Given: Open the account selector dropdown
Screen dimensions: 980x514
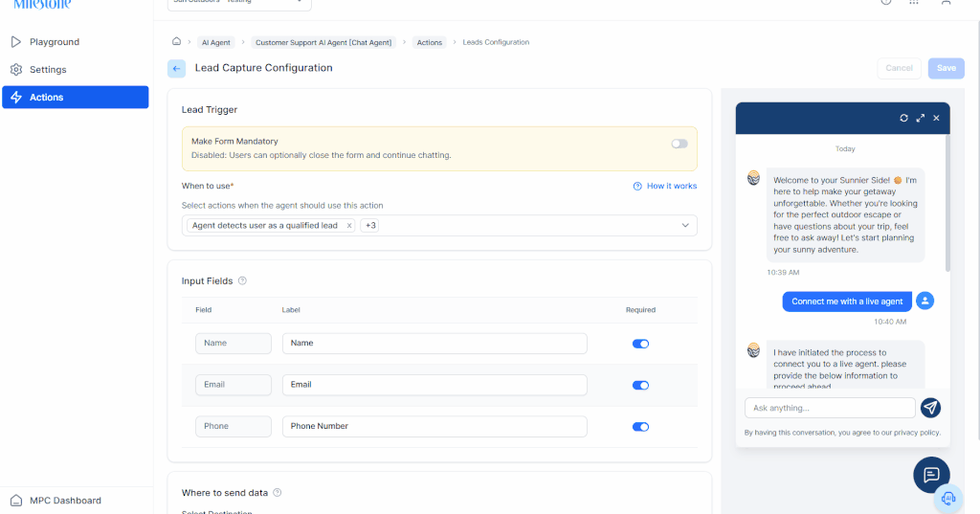Looking at the screenshot, I should point(239,3).
